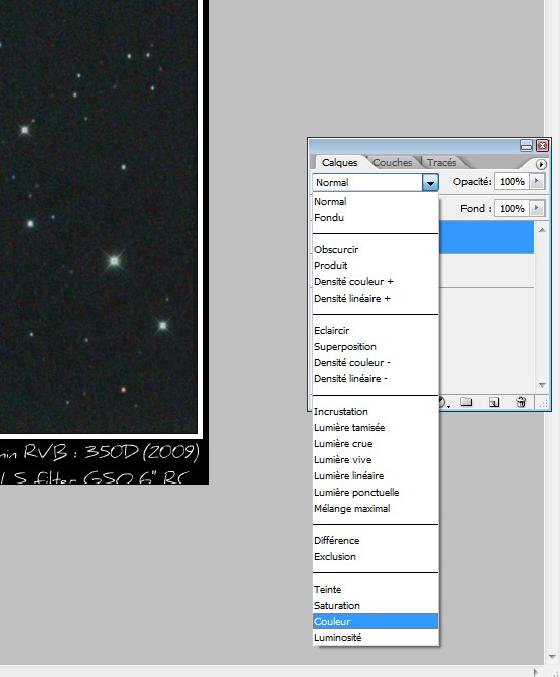Select the highlighted blue layer row
560x677 pixels.
pyautogui.click(x=486, y=237)
